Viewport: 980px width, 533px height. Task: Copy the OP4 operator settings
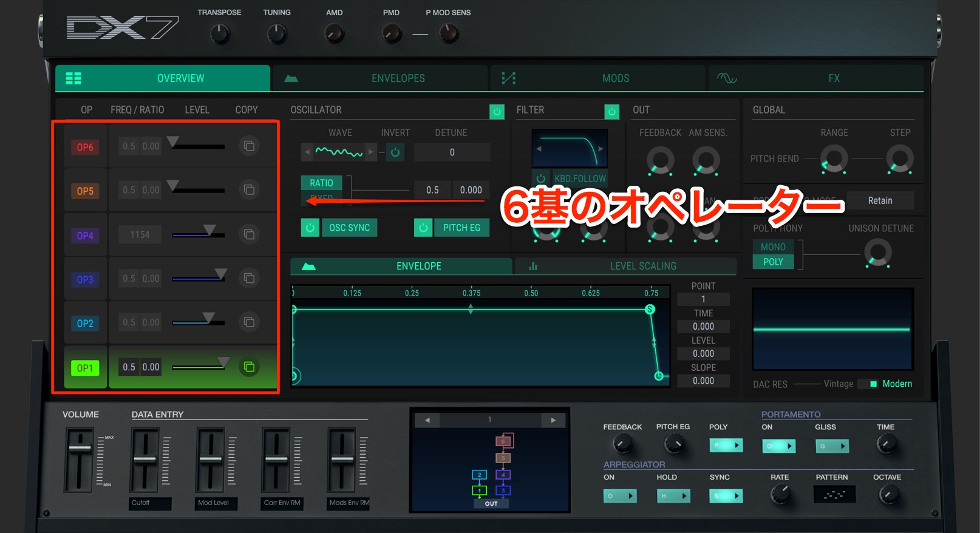coord(249,234)
